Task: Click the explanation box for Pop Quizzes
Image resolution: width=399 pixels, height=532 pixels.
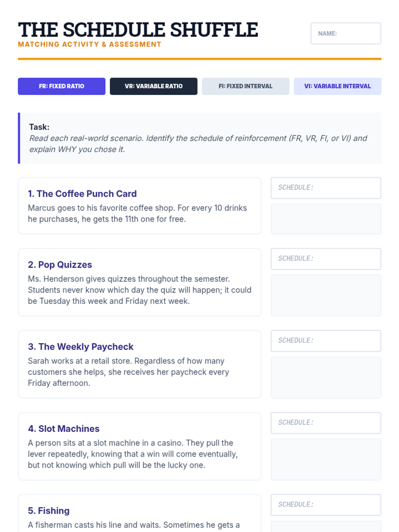Action: [x=326, y=295]
